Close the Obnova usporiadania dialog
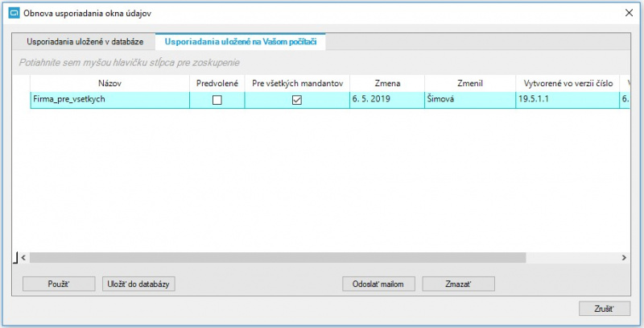The image size is (644, 328). [x=629, y=13]
